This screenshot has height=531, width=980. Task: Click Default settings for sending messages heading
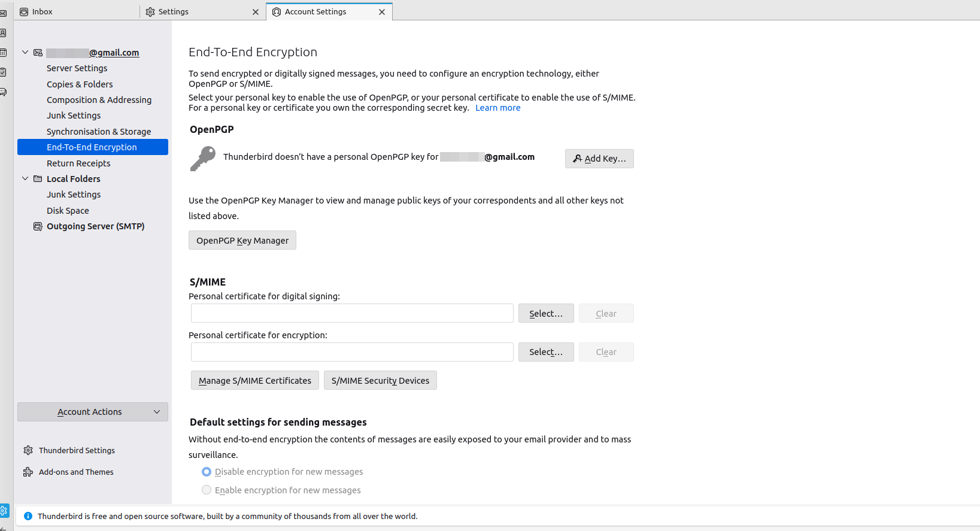click(278, 422)
